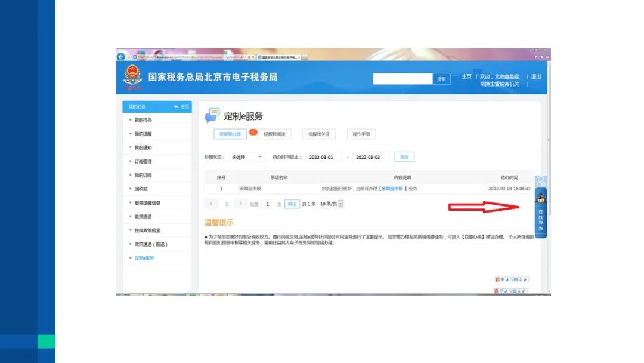Switch to the 提醒我关注 tab
This screenshot has width=644, height=363.
point(318,134)
